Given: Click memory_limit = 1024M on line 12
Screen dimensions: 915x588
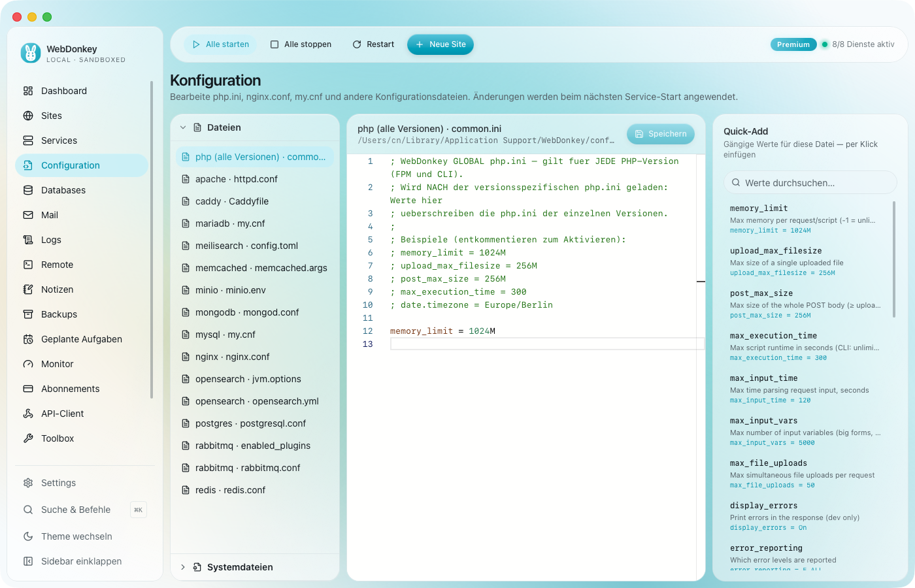Looking at the screenshot, I should tap(442, 331).
